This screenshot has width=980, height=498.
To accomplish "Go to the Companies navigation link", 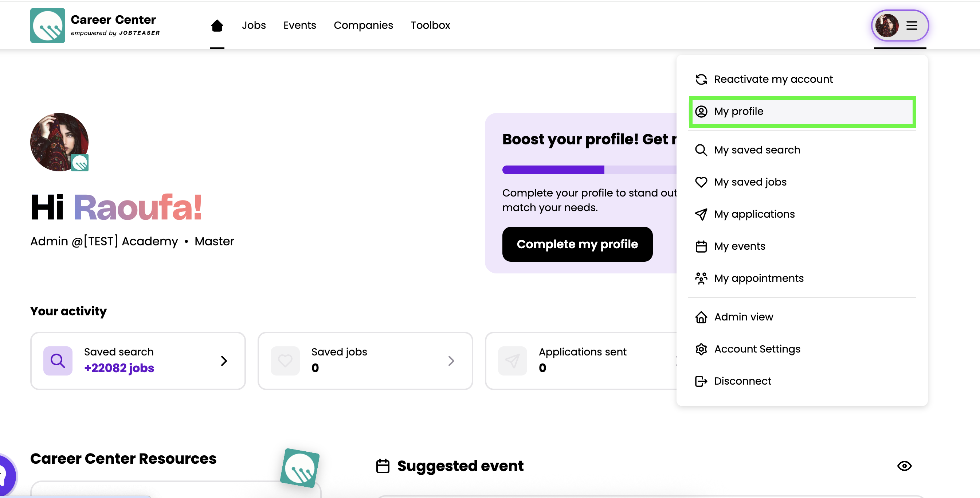I will pyautogui.click(x=363, y=26).
